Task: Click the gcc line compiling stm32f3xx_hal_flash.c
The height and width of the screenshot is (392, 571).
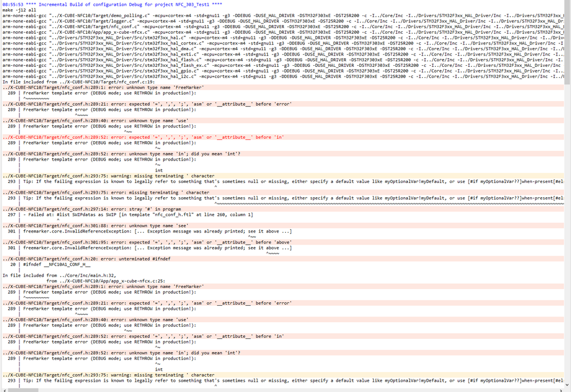Action: (x=283, y=59)
